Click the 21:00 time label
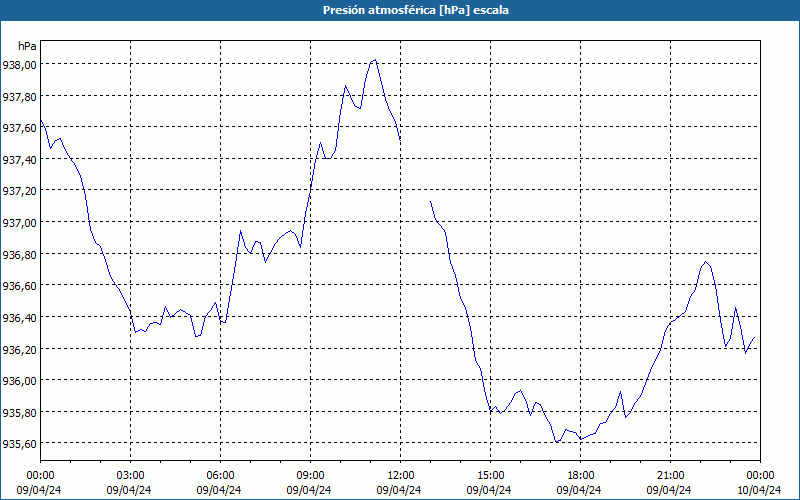The width and height of the screenshot is (800, 500). (670, 476)
